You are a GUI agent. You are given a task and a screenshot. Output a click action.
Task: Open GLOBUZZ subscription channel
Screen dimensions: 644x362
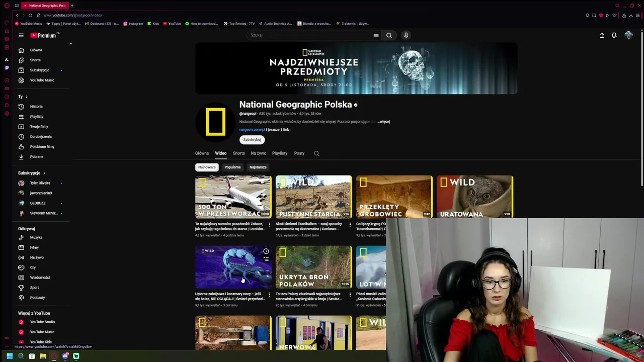tap(37, 203)
